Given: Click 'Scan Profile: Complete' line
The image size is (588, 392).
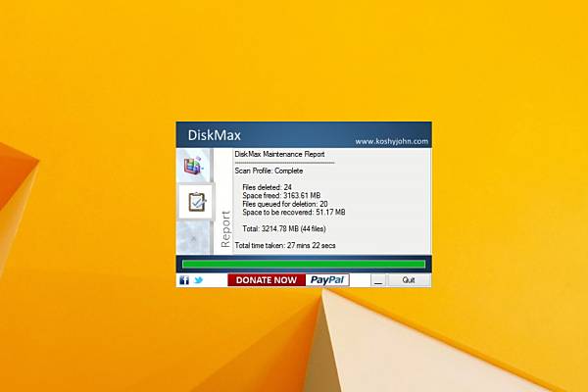Looking at the screenshot, I should click(269, 171).
